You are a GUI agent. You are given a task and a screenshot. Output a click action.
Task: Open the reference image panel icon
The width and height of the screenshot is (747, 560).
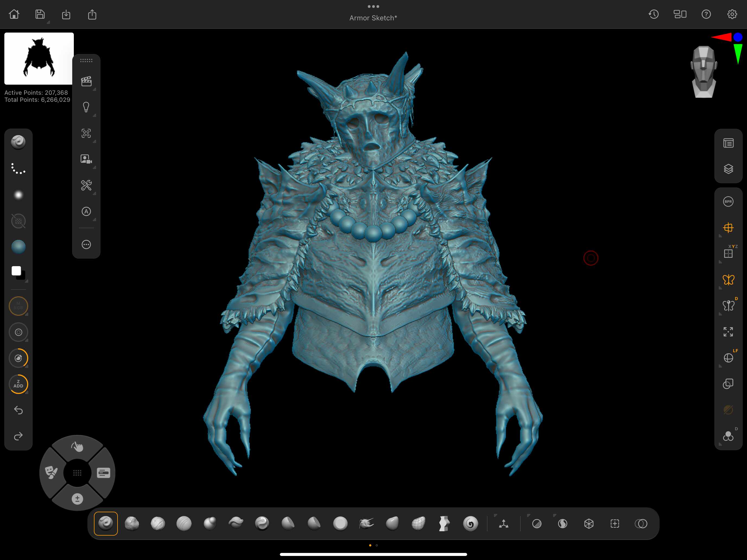click(x=86, y=159)
